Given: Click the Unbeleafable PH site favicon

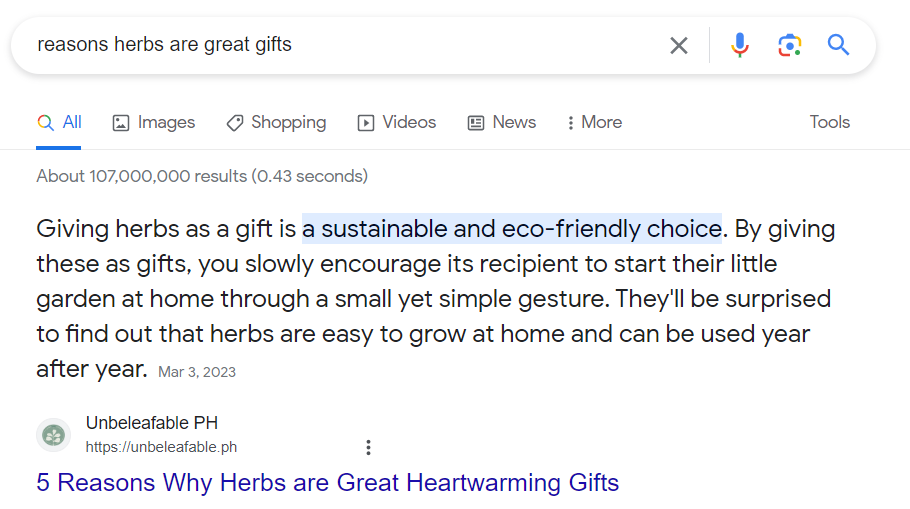Looking at the screenshot, I should point(53,435).
